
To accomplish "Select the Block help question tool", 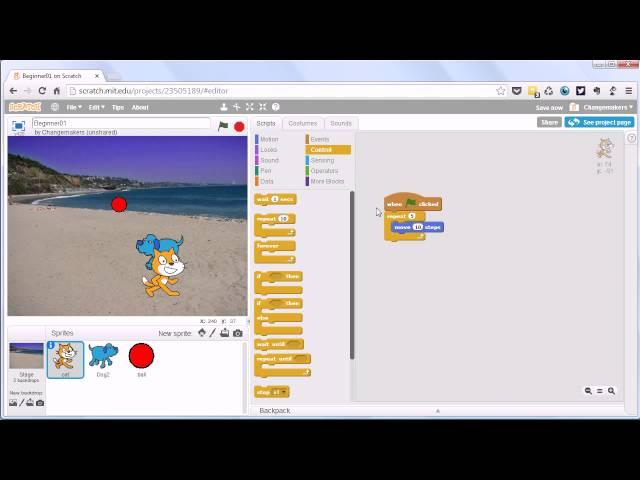I will click(x=276, y=107).
